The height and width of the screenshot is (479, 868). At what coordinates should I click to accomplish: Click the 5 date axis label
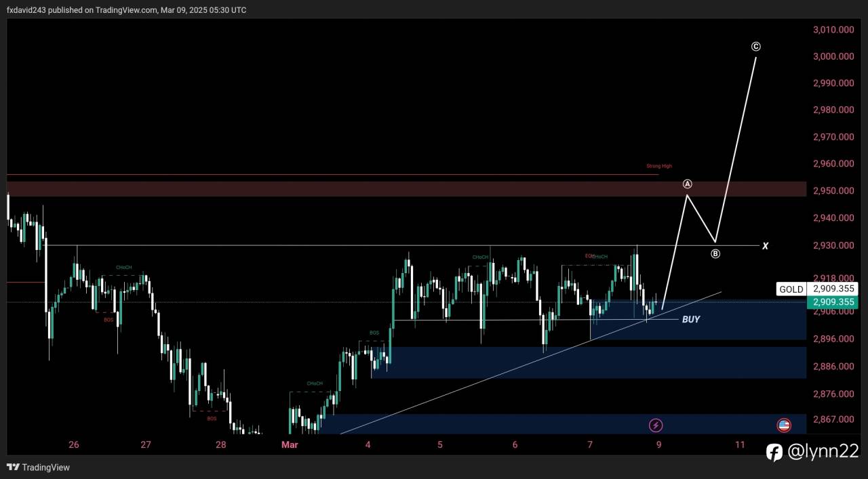coord(440,445)
